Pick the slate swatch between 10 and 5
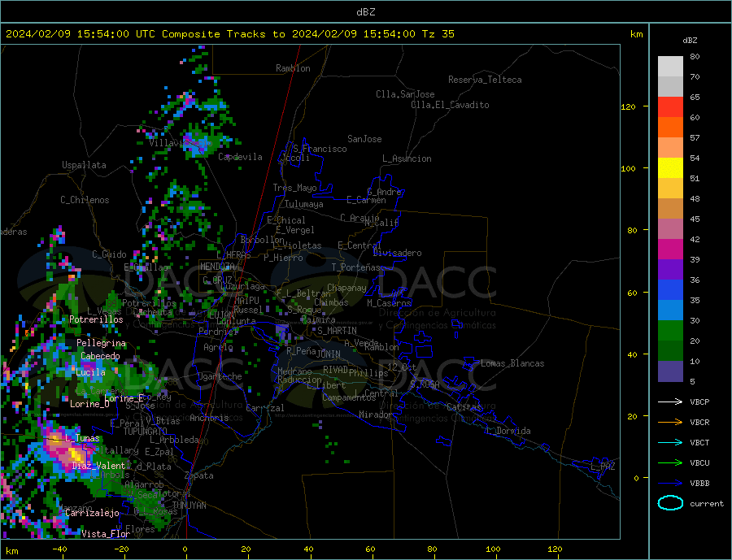This screenshot has width=732, height=560. point(670,371)
